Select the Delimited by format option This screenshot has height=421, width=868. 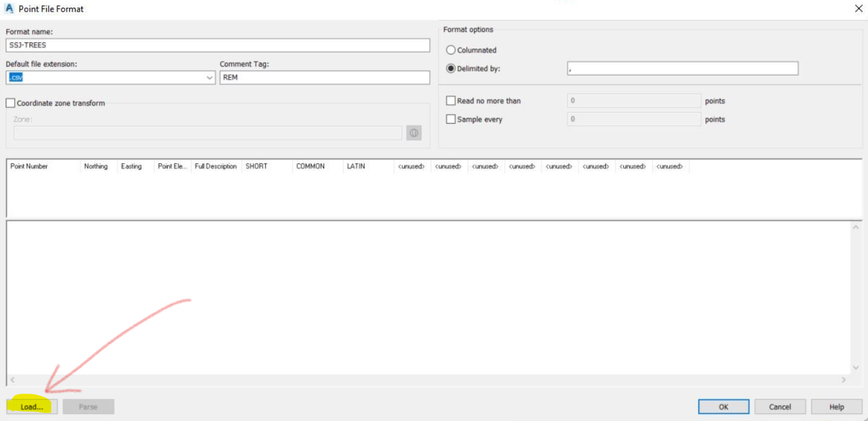pos(451,68)
